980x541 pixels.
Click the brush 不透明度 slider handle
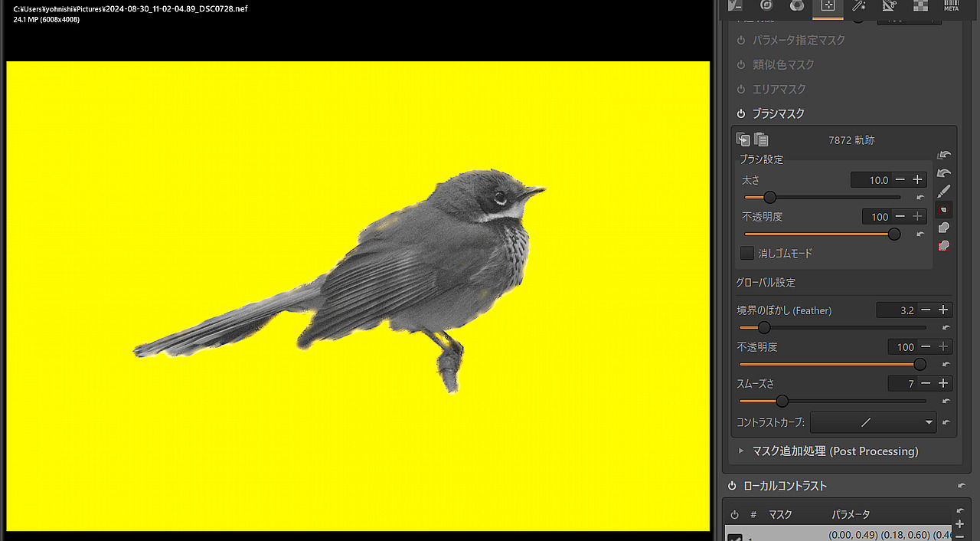(x=893, y=234)
